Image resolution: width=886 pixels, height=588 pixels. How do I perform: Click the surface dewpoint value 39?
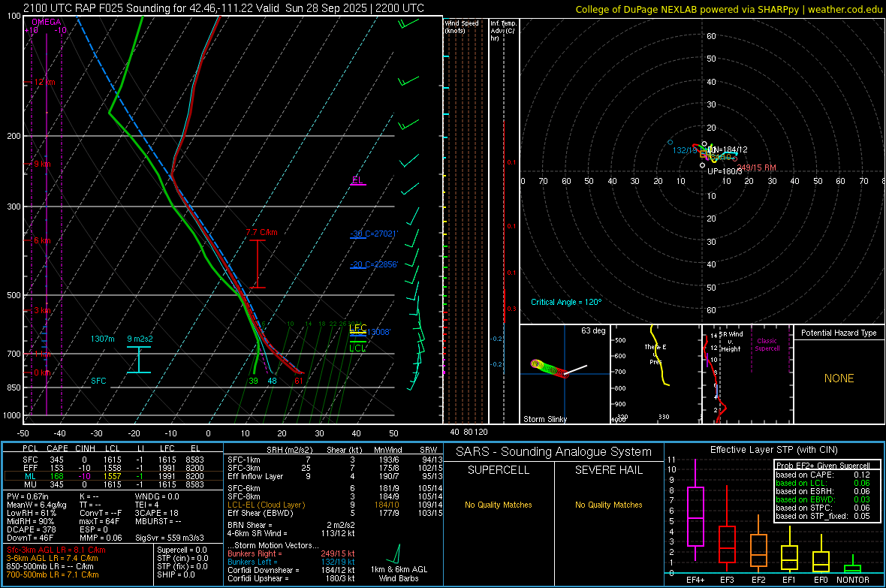(253, 381)
